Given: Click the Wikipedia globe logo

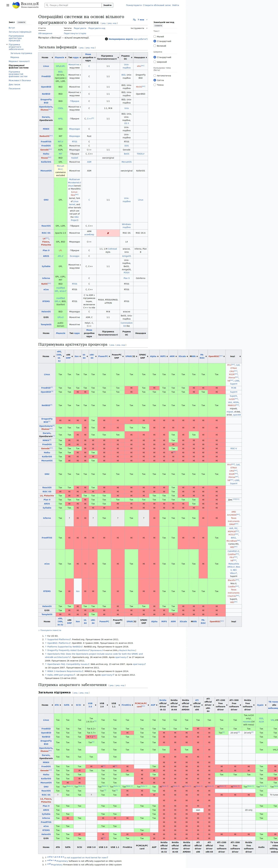Looking at the screenshot, I should [16, 5].
